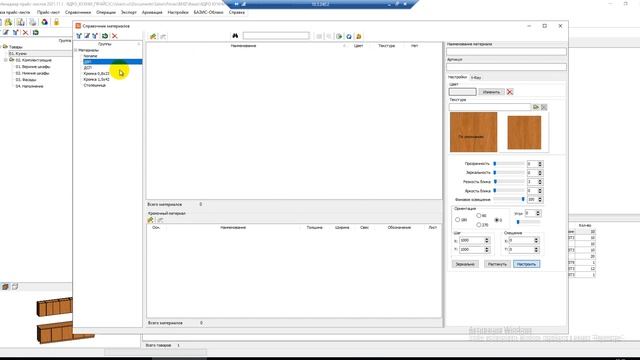Click angle slider under Угол field
This screenshot has height=360, width=640.
[528, 222]
